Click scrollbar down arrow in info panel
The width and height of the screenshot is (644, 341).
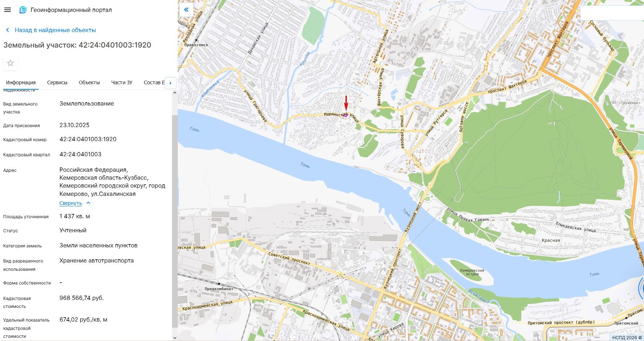(175, 337)
